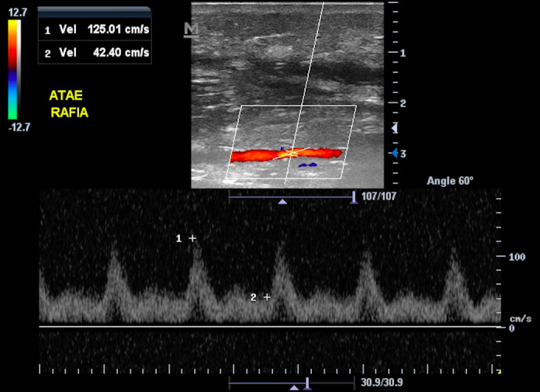Click the handle on lower spectral scroll slider
540x392 pixels.
(x=306, y=383)
